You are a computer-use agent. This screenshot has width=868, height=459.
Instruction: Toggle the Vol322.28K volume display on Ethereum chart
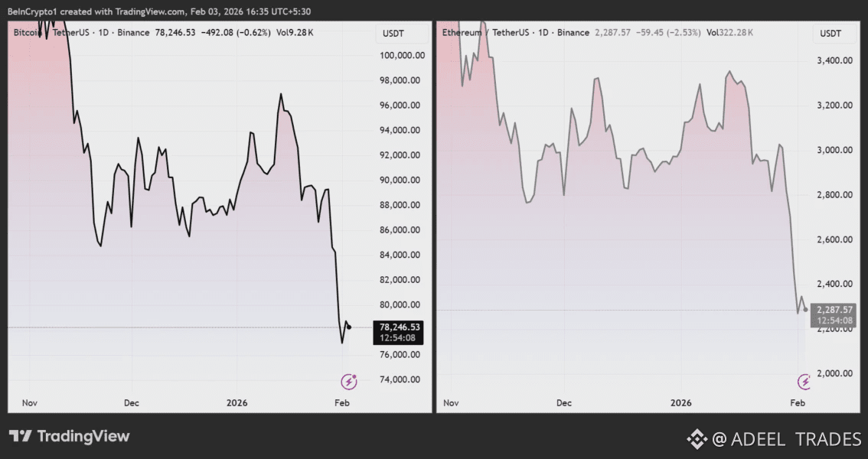[729, 32]
